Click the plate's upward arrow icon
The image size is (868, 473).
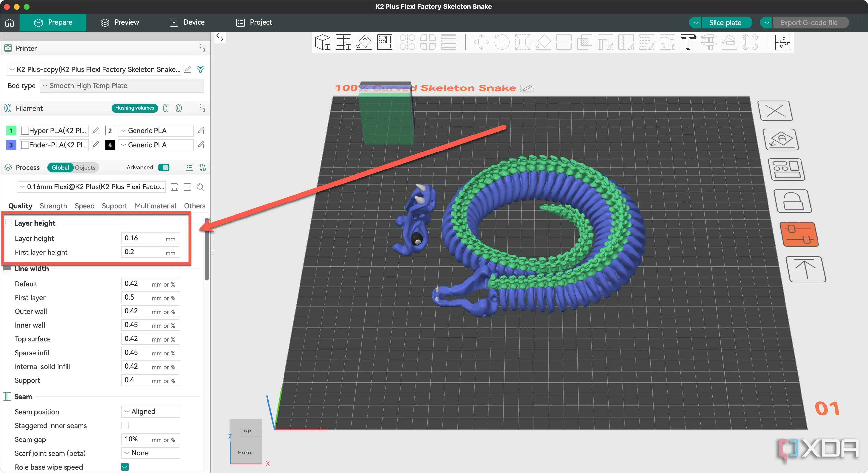(806, 269)
